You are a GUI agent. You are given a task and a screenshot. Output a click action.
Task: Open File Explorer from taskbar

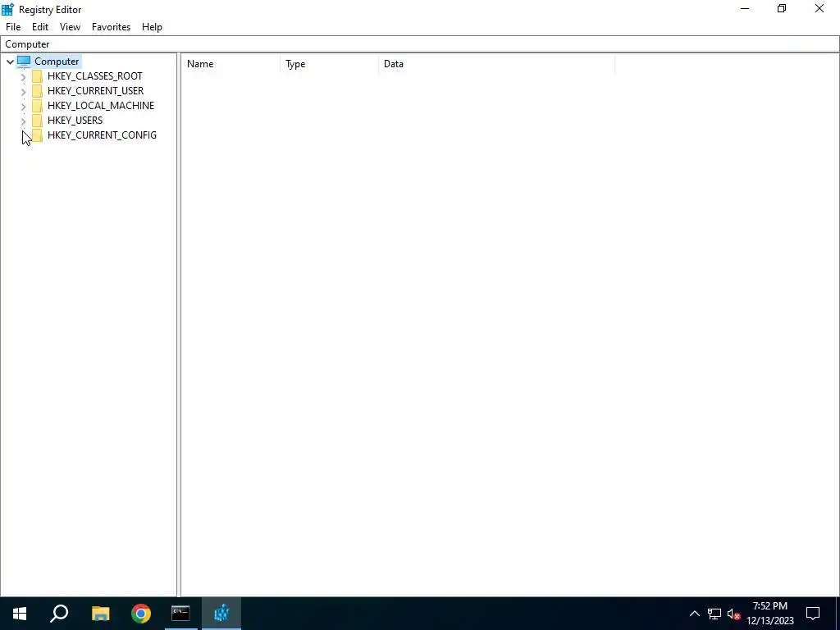pos(100,614)
